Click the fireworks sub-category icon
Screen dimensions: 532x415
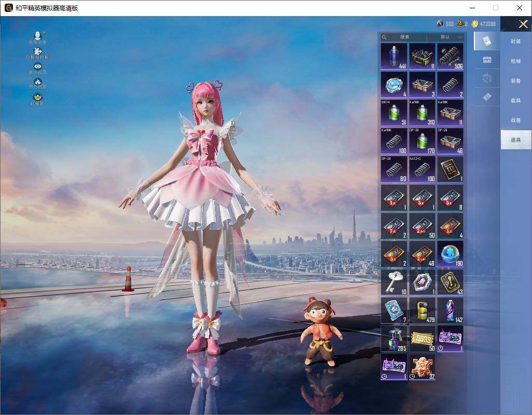coord(487,78)
